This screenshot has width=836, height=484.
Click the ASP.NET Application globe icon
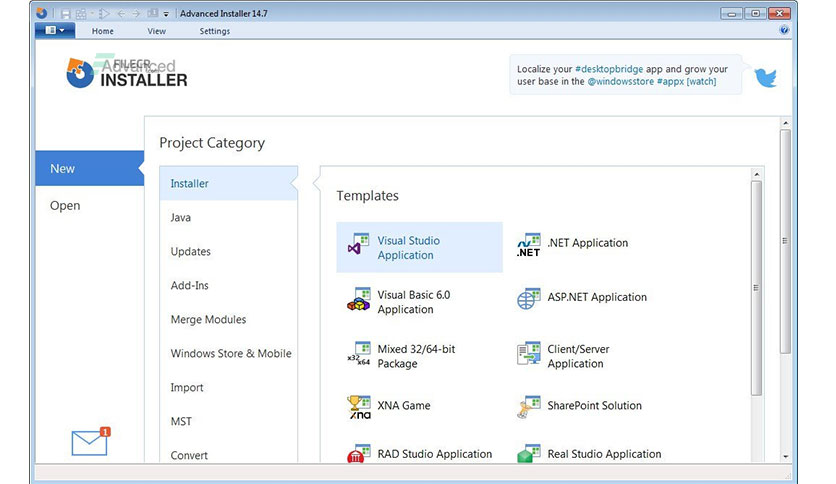pyautogui.click(x=528, y=299)
